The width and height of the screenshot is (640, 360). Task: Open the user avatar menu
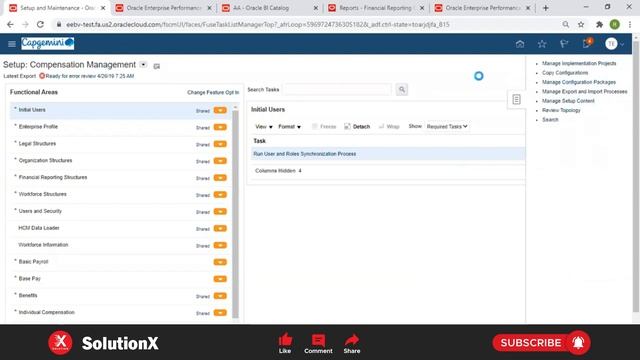(614, 44)
